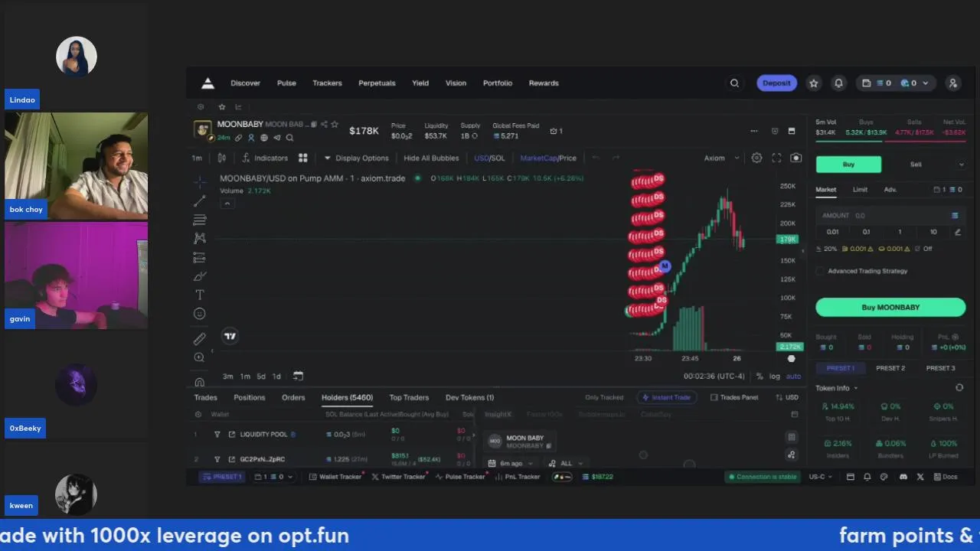
Task: Open chart settings gear icon
Action: (756, 158)
